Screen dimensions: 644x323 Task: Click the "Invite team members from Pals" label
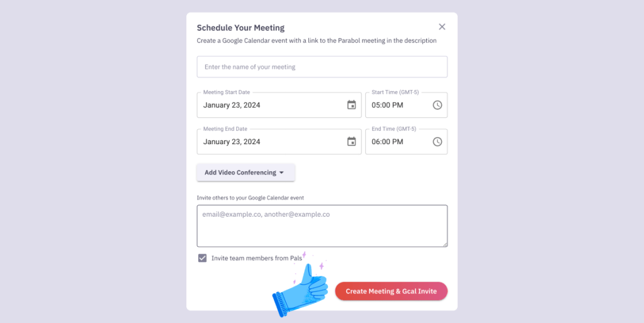pyautogui.click(x=257, y=258)
